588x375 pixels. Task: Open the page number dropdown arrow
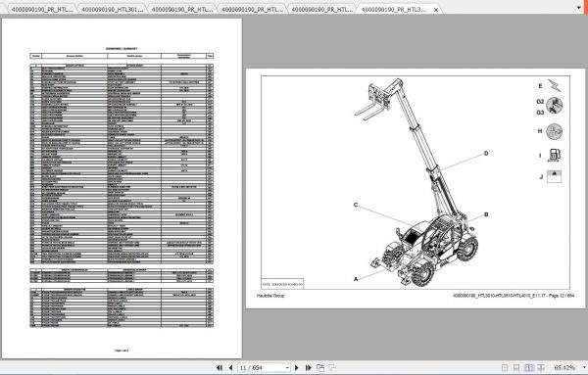pyautogui.click(x=287, y=368)
